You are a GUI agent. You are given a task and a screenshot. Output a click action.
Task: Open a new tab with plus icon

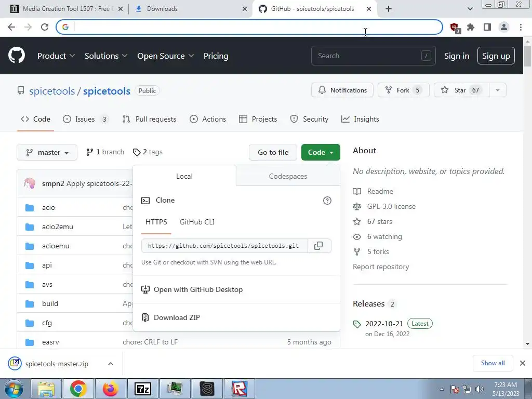(389, 9)
